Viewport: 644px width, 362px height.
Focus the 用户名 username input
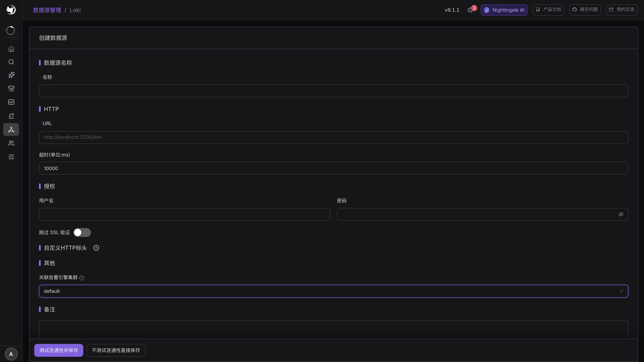[x=185, y=214]
